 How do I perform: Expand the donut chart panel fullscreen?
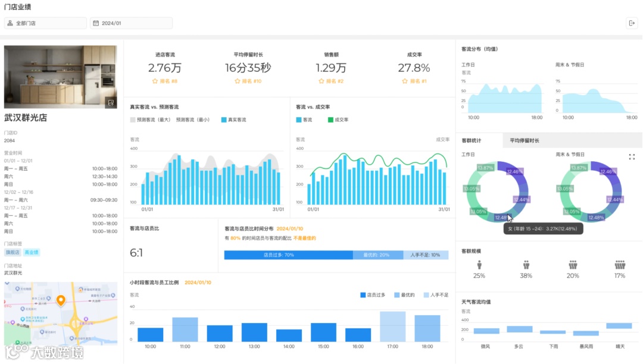[632, 157]
